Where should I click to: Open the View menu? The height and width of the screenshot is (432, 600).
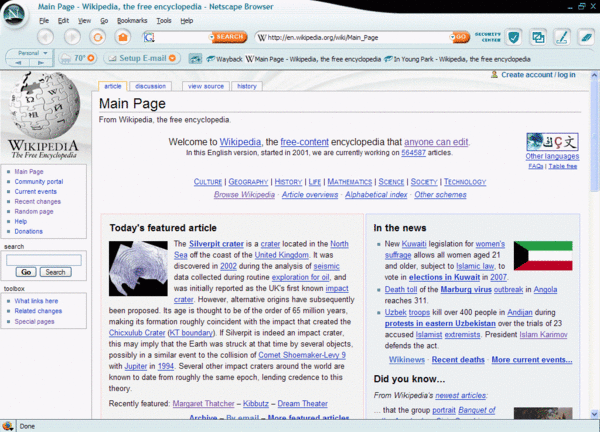(x=84, y=21)
